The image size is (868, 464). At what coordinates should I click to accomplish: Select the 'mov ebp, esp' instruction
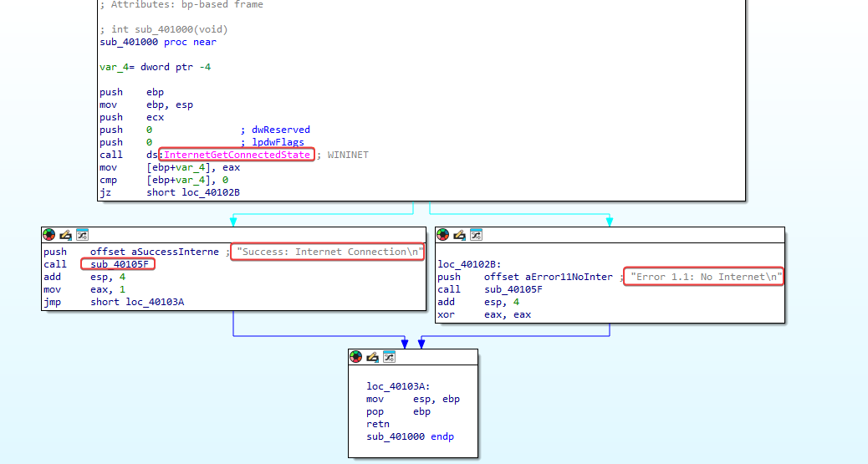coord(146,105)
